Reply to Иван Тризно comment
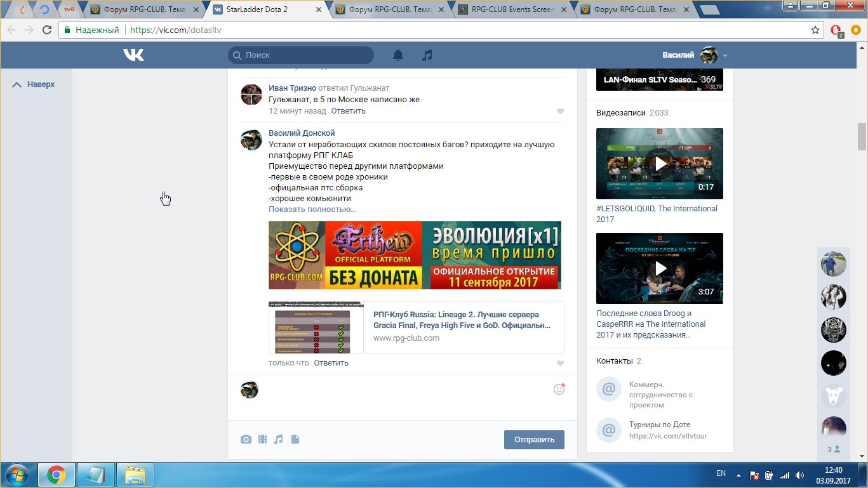The height and width of the screenshot is (488, 868). point(349,111)
